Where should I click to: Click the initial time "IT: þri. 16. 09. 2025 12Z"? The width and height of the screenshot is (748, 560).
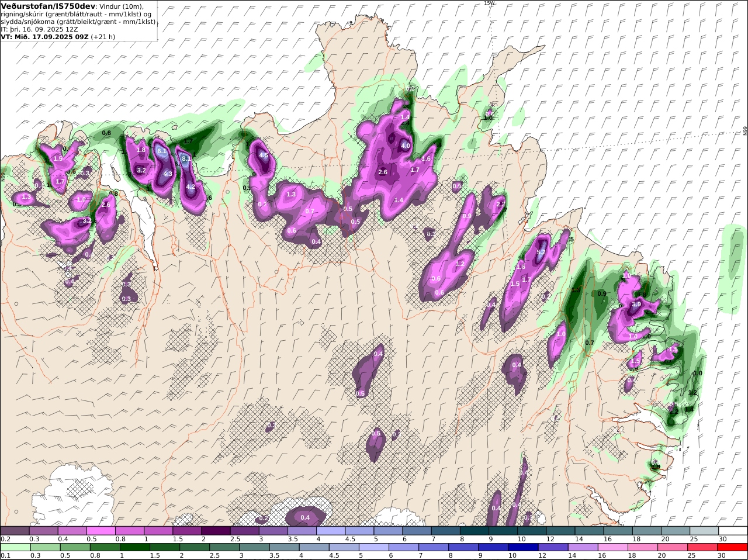[x=40, y=29]
